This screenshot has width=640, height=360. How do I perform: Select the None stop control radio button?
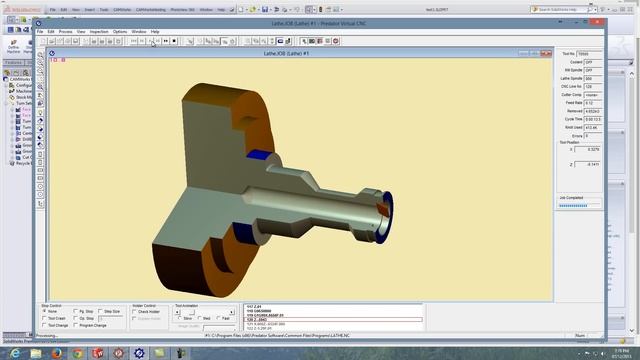(x=44, y=311)
